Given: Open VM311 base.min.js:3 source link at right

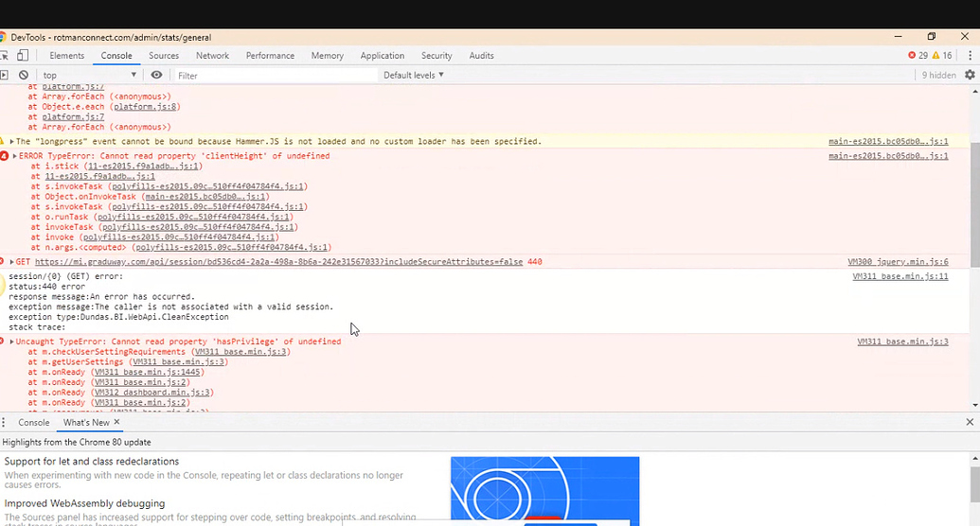Looking at the screenshot, I should [902, 342].
